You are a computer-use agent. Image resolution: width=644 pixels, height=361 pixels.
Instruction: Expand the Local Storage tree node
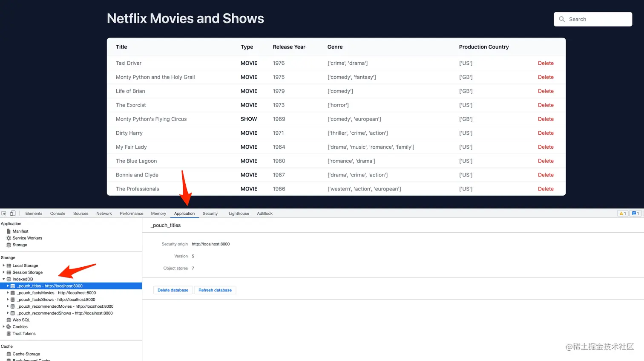pyautogui.click(x=3, y=265)
